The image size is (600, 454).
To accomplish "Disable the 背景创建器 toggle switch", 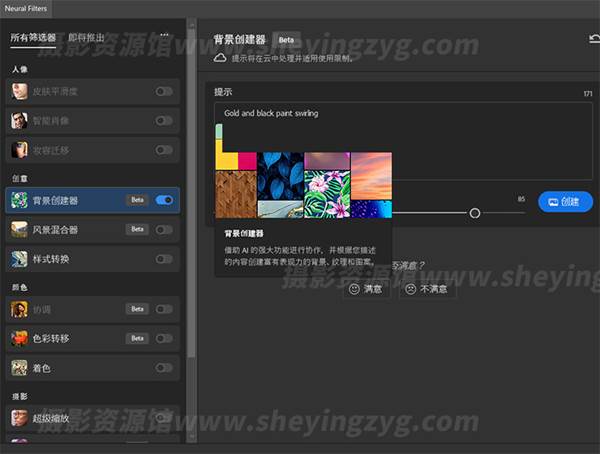I will pyautogui.click(x=164, y=200).
